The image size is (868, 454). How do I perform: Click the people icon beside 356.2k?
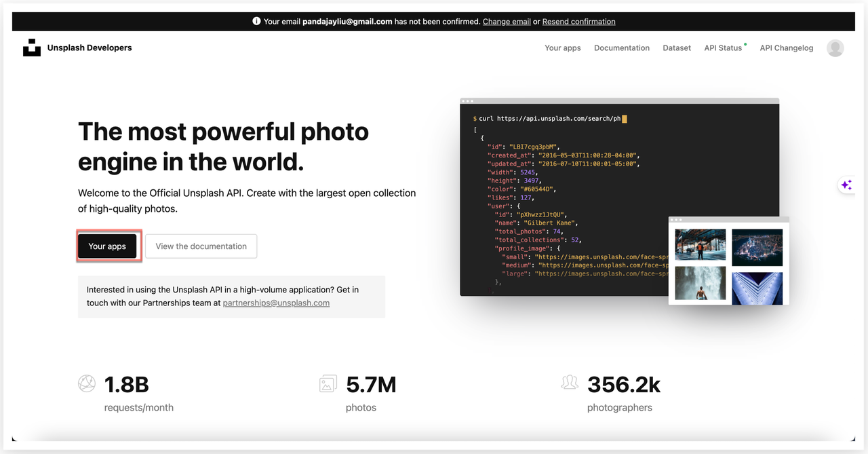coord(570,383)
